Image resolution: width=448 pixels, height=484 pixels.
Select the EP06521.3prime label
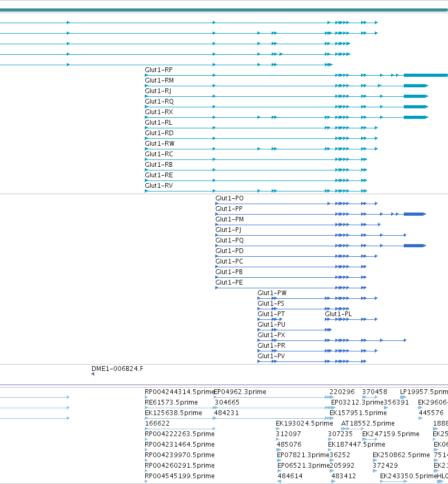(303, 465)
